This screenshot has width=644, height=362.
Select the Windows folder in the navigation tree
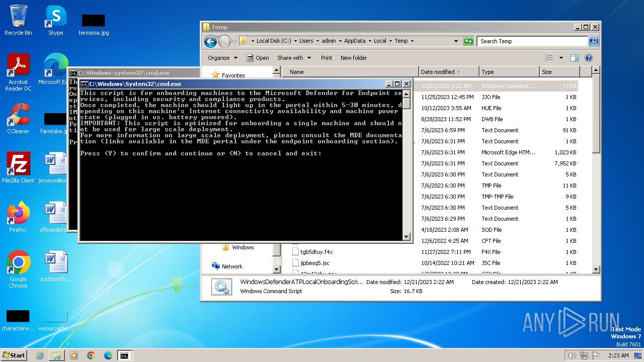coord(243,247)
